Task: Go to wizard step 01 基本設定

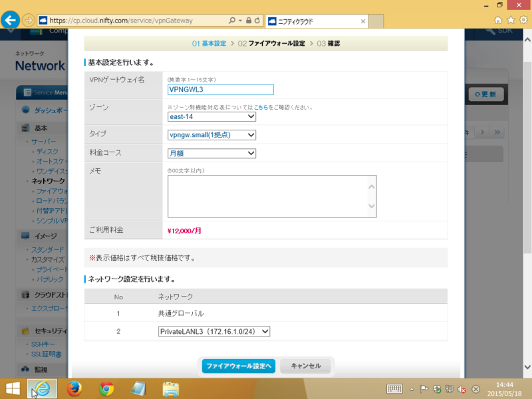Action: 209,43
